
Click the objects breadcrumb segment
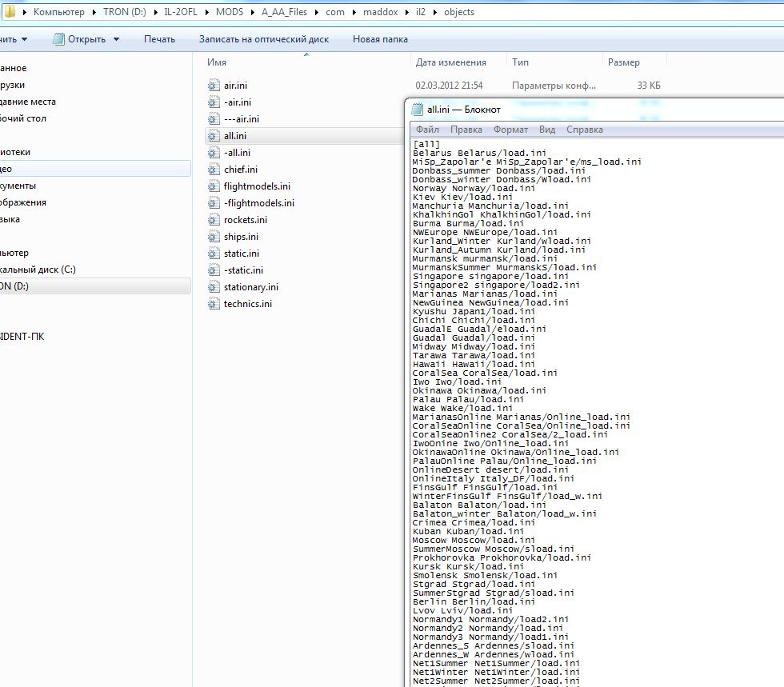[459, 12]
